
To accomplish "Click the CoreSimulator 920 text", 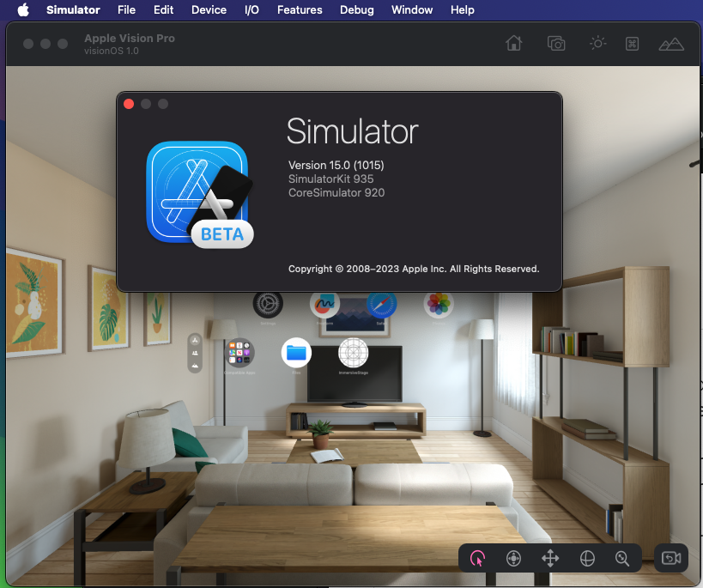I will [x=336, y=193].
